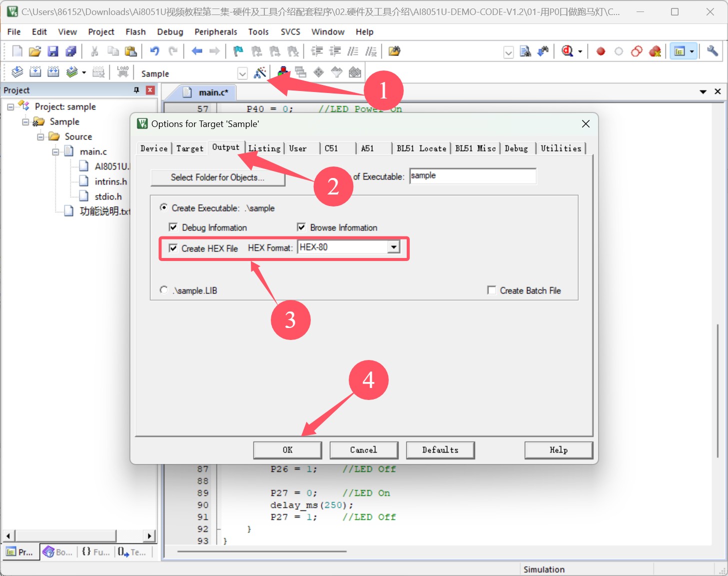Navigate backwards with the blue arrow
Screen dimensions: 728x576
(197, 51)
